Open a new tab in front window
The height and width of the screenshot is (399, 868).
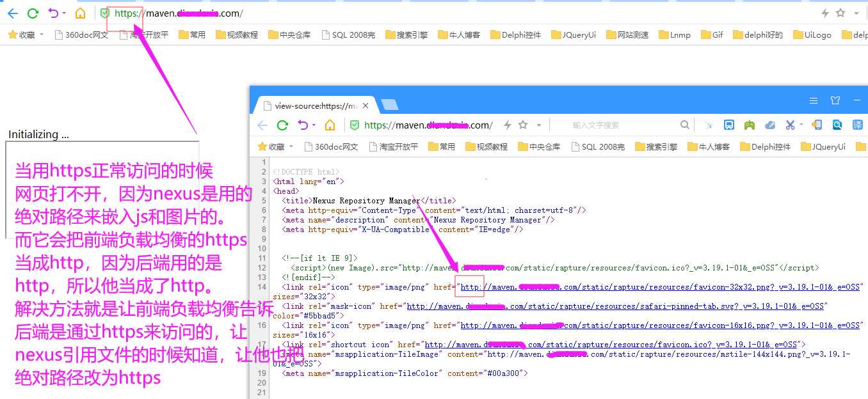(389, 104)
